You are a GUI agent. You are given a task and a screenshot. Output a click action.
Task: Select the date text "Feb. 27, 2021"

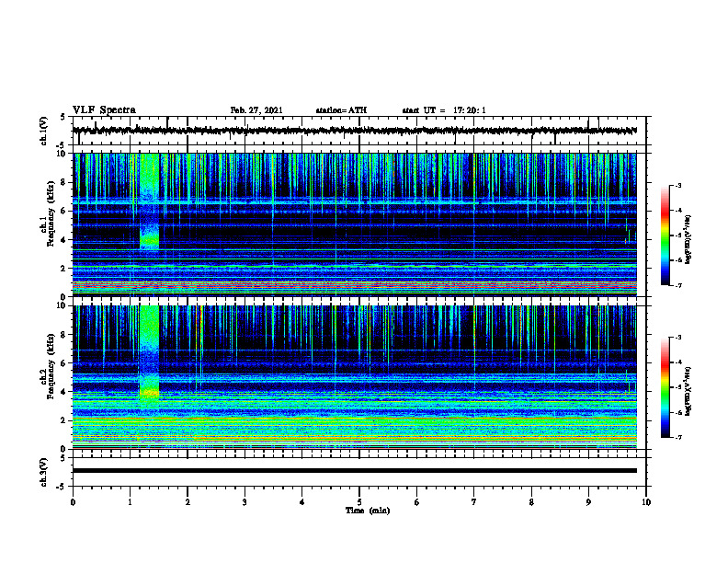(x=256, y=110)
